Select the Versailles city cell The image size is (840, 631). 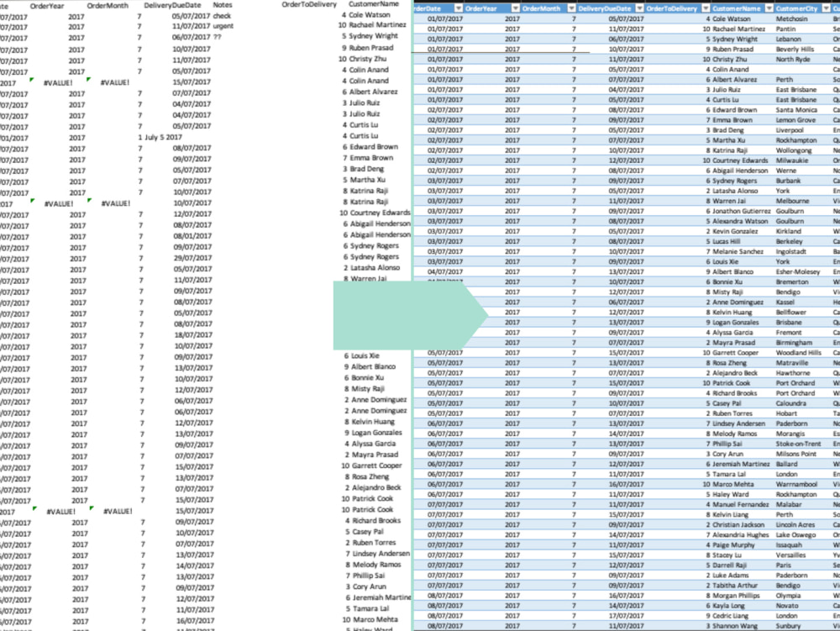pyautogui.click(x=790, y=555)
